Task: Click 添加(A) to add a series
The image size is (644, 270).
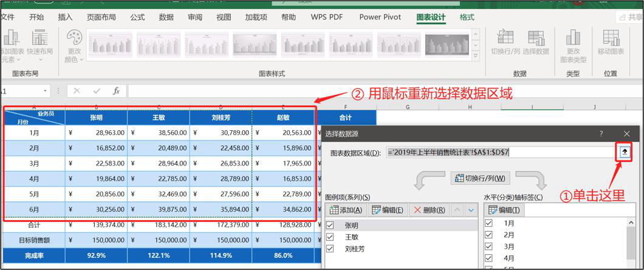Action: click(346, 210)
